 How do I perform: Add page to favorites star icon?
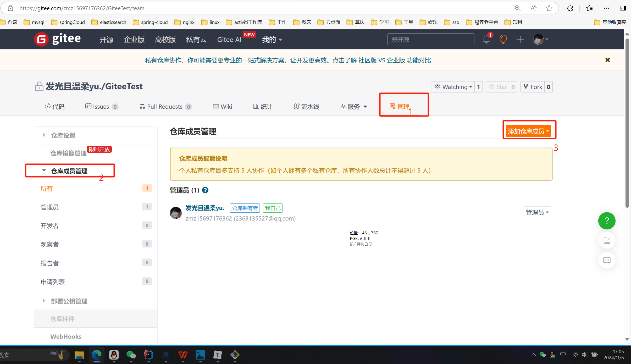pos(549,8)
